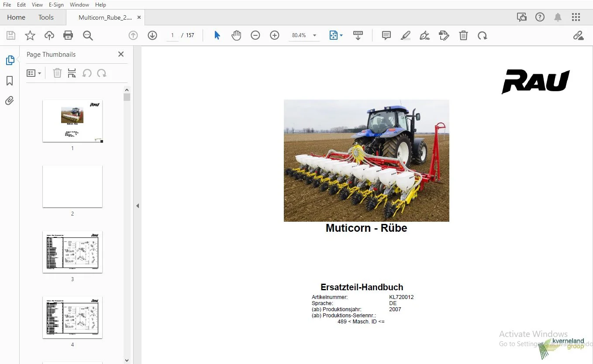Toggle the Page Thumbnails sidebar icon
This screenshot has height=364, width=593.
pyautogui.click(x=10, y=60)
